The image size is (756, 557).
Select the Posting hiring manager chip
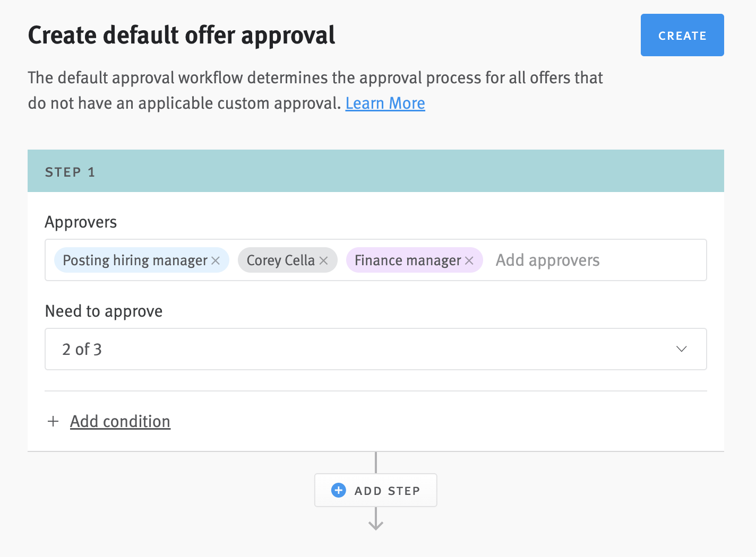click(x=135, y=260)
